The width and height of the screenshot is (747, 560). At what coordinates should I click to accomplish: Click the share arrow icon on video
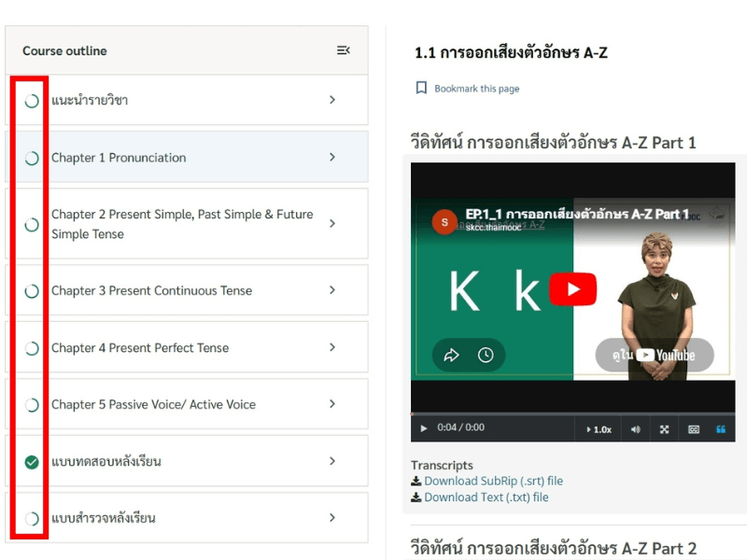pyautogui.click(x=451, y=356)
